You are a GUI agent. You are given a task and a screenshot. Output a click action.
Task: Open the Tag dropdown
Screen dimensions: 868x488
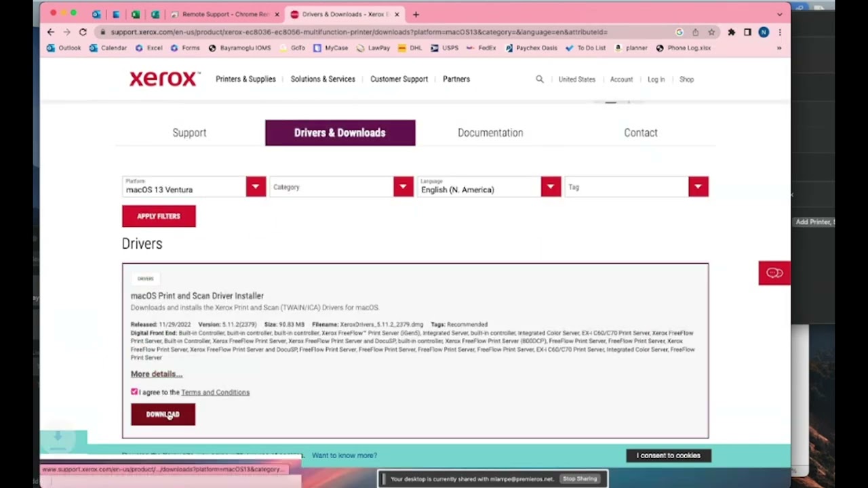(637, 187)
